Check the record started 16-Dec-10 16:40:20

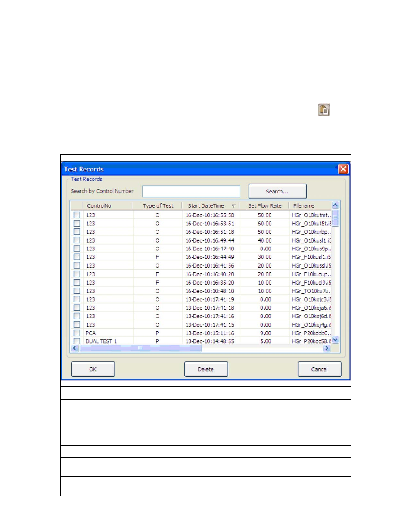coord(77,274)
